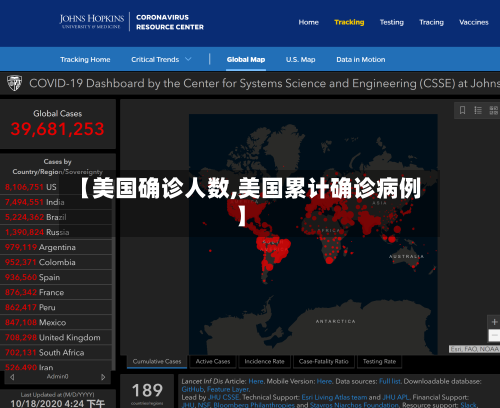
Task: Select the Brazil row in cases list
Action: click(x=56, y=217)
